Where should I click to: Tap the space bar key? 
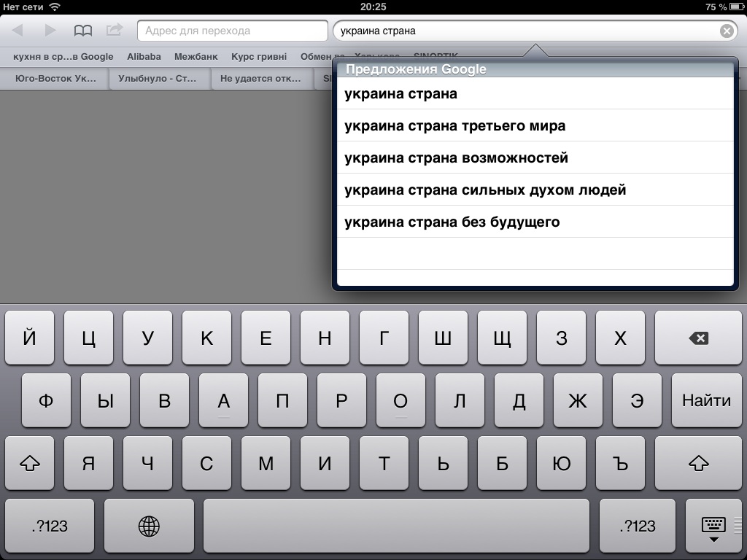396,526
